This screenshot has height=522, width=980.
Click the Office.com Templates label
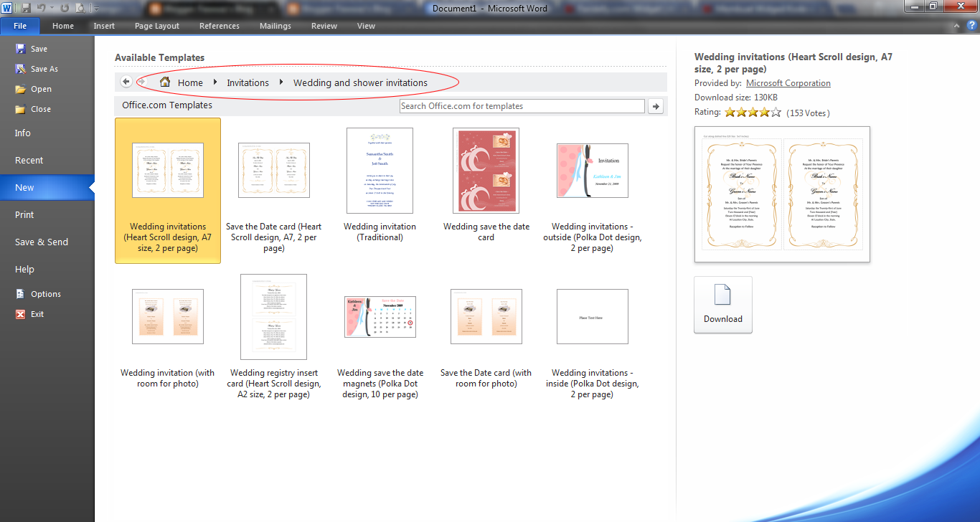pos(167,105)
